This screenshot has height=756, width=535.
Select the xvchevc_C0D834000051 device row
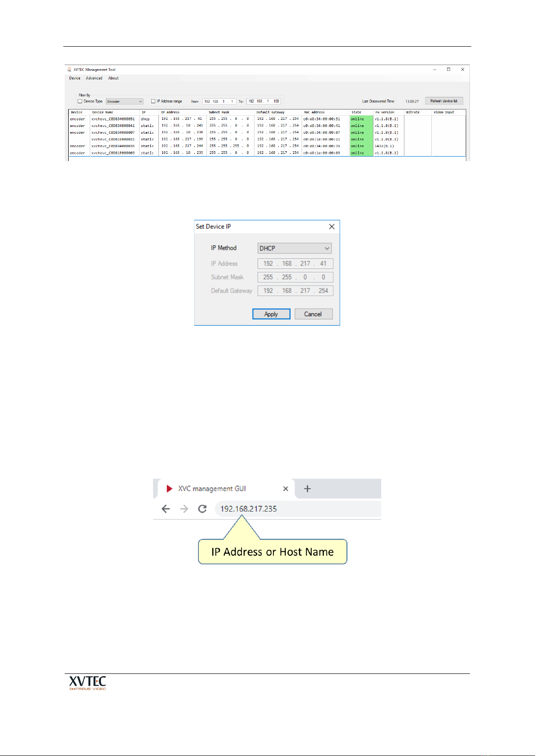[267, 119]
